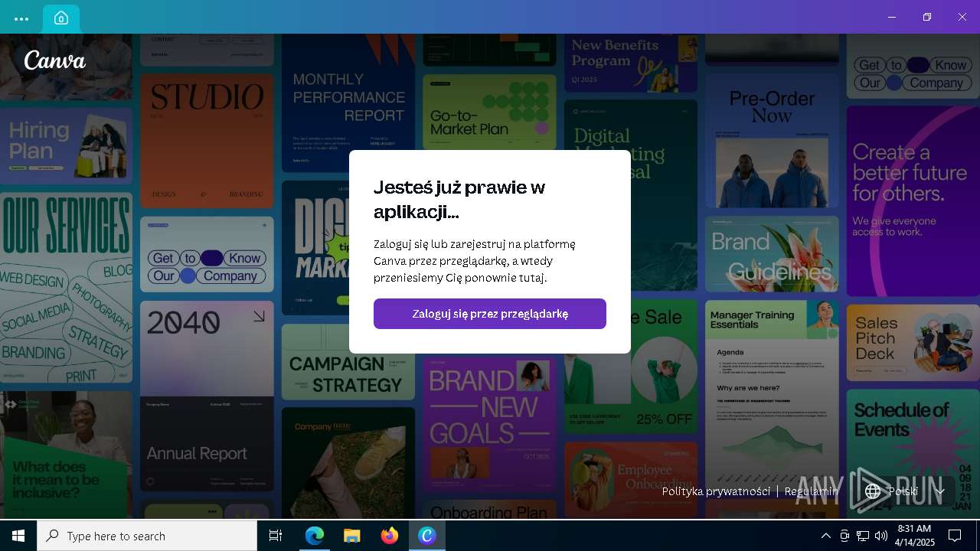The width and height of the screenshot is (980, 551).
Task: Close the Canva window
Action: click(962, 17)
